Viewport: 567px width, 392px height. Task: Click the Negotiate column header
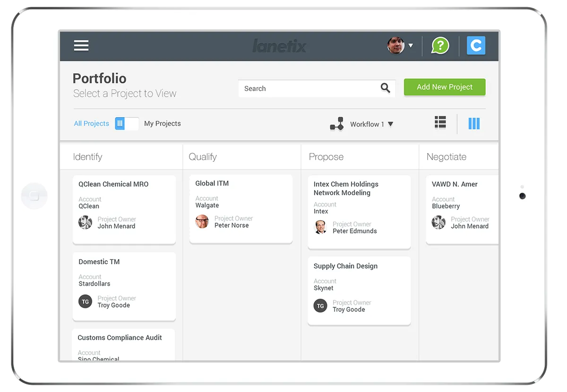click(x=447, y=157)
